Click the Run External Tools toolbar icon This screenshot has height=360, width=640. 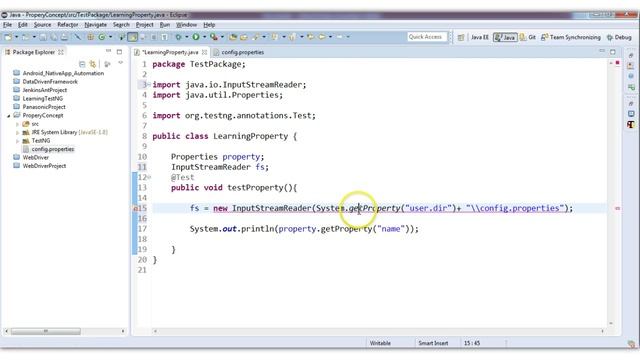[x=213, y=37]
